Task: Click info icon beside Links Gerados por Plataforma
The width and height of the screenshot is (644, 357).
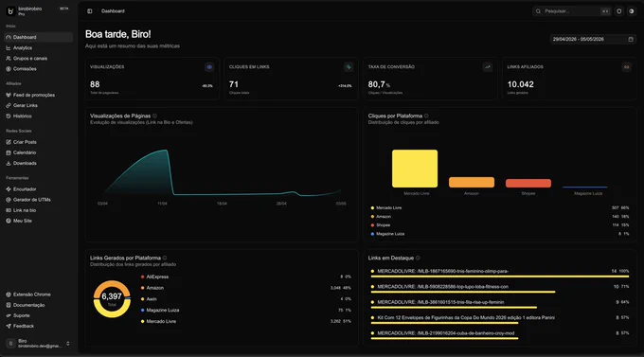Action: click(x=165, y=258)
